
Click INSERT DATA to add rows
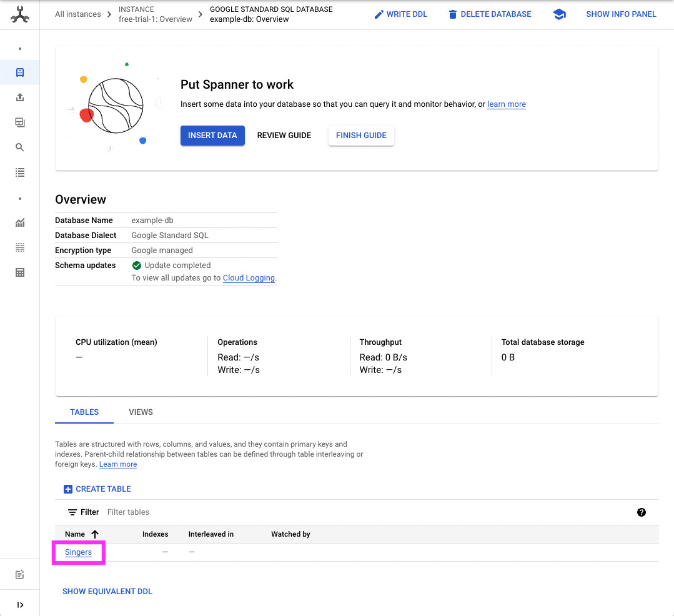tap(212, 136)
